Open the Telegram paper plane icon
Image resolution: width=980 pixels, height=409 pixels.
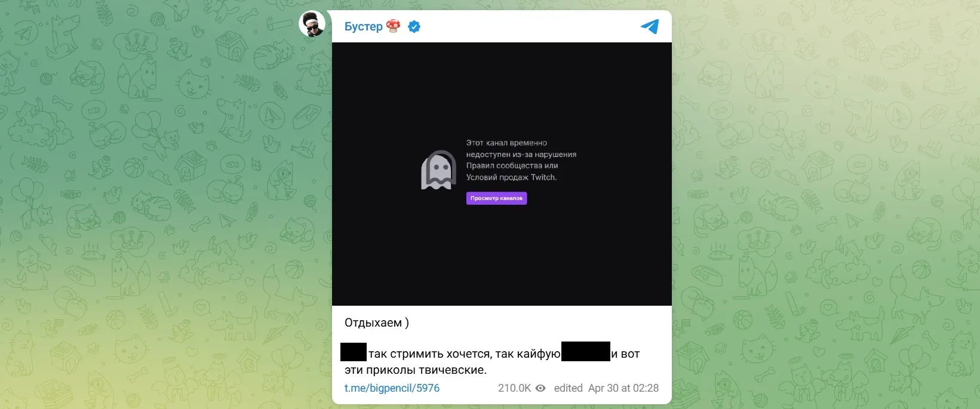tap(650, 26)
